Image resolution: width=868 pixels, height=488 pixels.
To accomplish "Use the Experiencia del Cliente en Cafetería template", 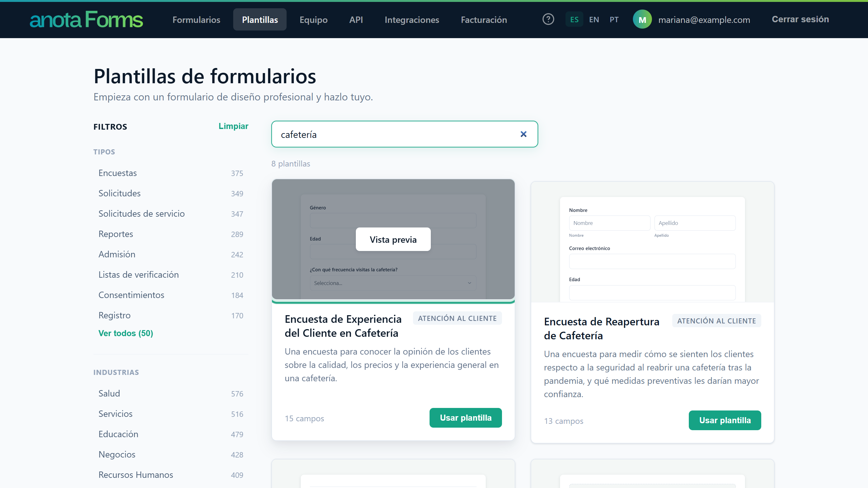I will click(465, 418).
